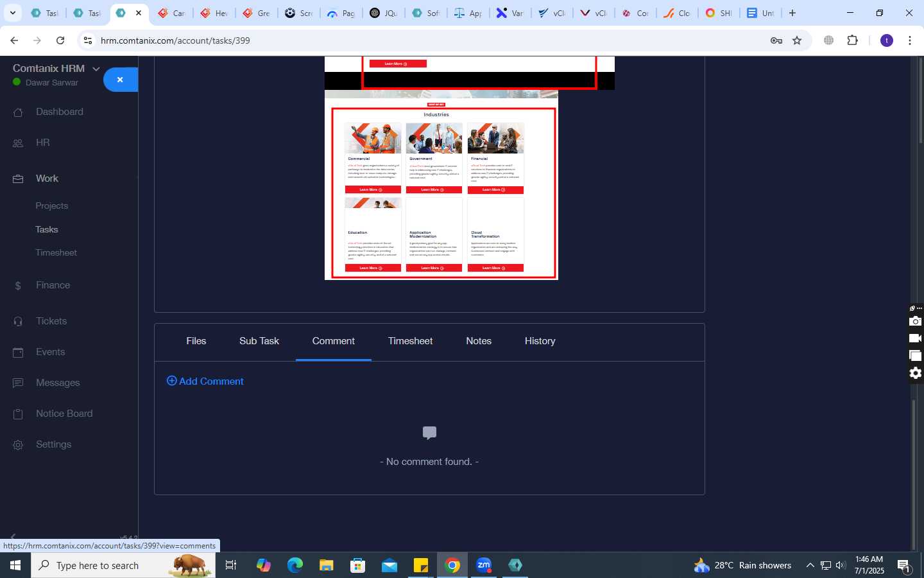Open the Chrome profile avatar
This screenshot has height=578, width=924.
click(887, 40)
